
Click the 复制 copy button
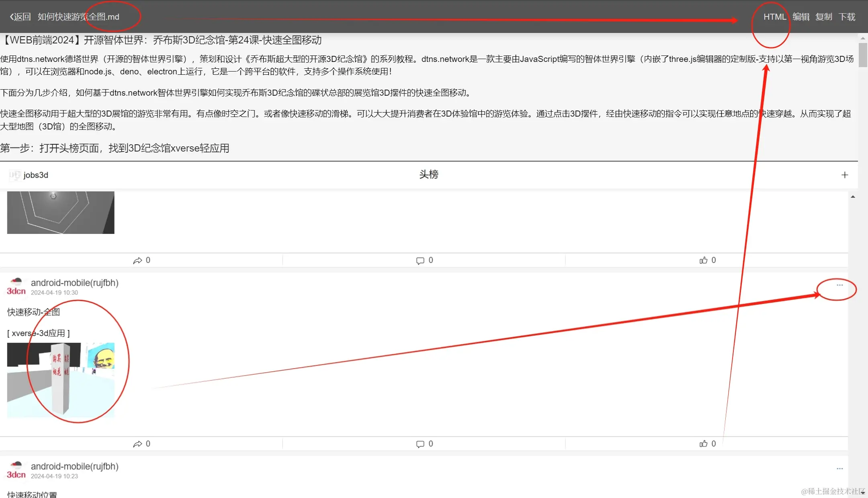pyautogui.click(x=823, y=17)
